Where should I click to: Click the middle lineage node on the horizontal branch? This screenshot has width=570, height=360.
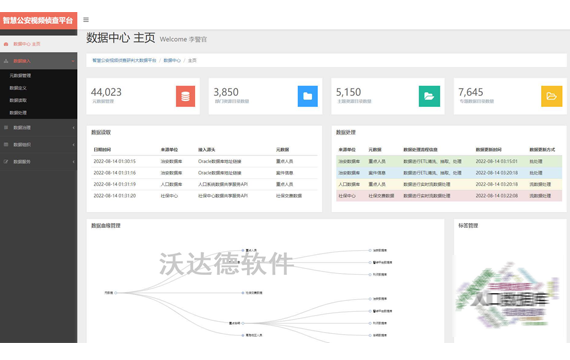point(243,293)
